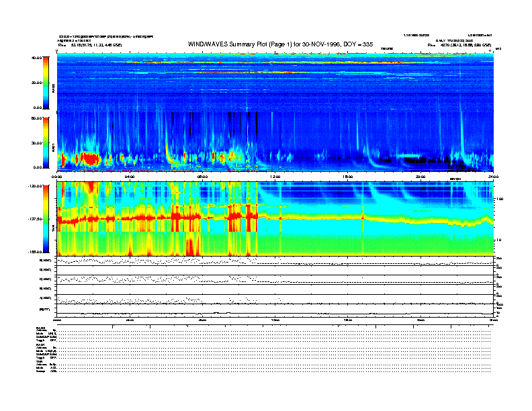Click the 100 frequency label right of TNR
This screenshot has width=532, height=411.
pyautogui.click(x=498, y=199)
